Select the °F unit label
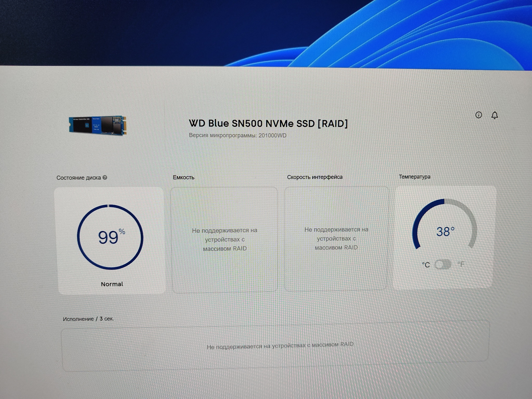Screen dimensions: 532x399 [x=461, y=264]
